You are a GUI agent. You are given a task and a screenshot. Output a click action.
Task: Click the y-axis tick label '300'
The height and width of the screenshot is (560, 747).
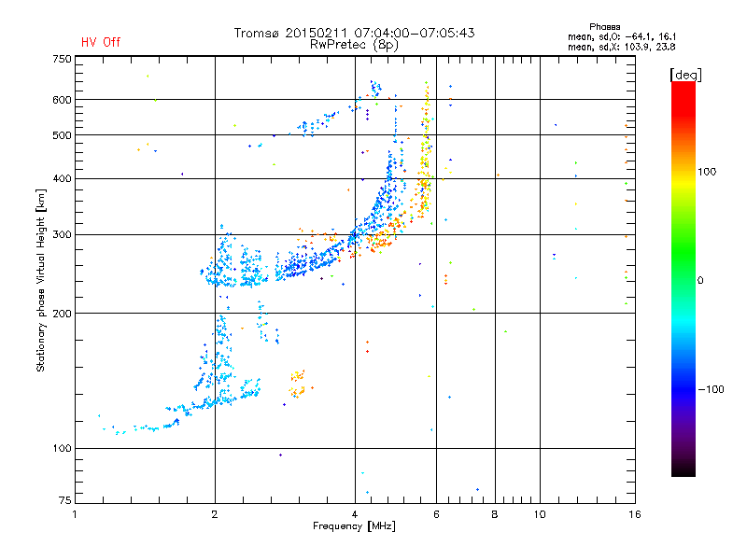[62, 235]
